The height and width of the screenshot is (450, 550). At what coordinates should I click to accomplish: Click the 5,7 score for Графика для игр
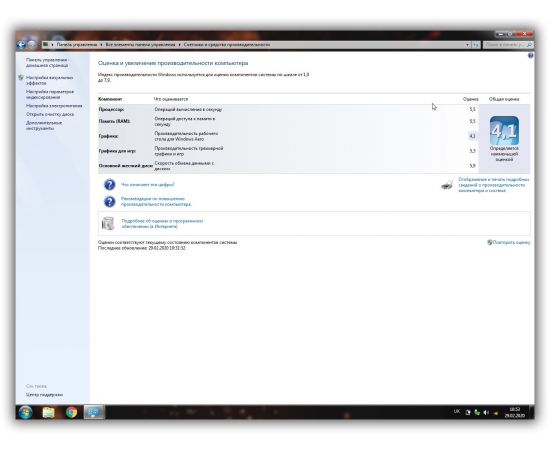pos(472,151)
